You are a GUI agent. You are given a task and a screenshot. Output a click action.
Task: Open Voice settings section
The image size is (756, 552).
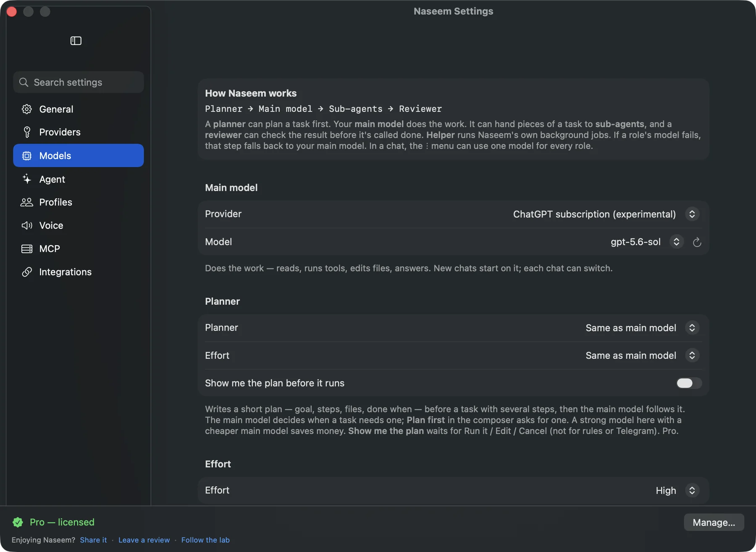(79, 225)
